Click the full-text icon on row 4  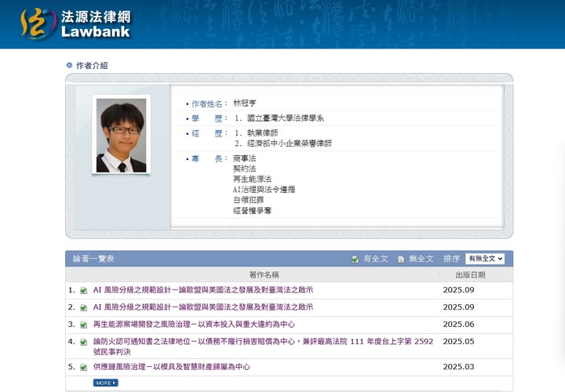(83, 342)
